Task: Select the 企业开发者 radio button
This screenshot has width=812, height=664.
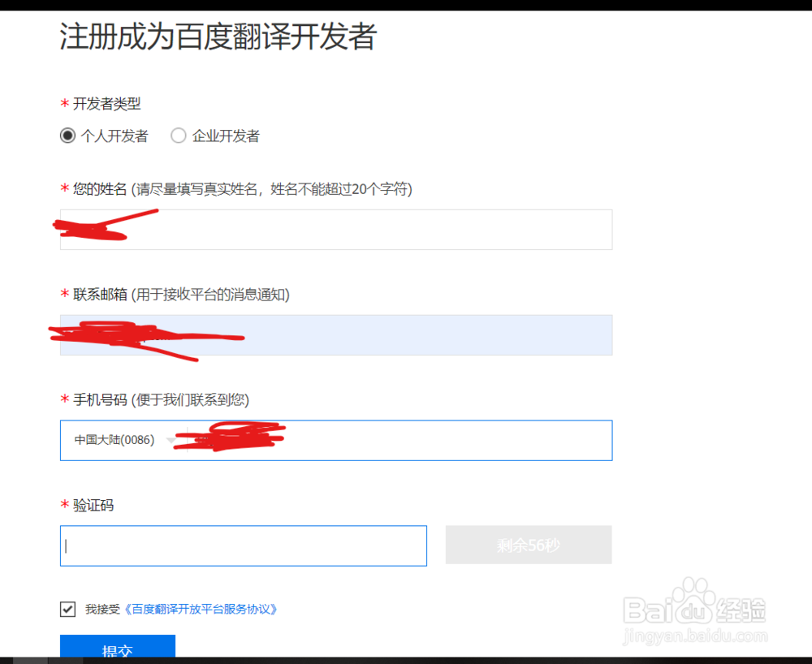Action: coord(178,136)
